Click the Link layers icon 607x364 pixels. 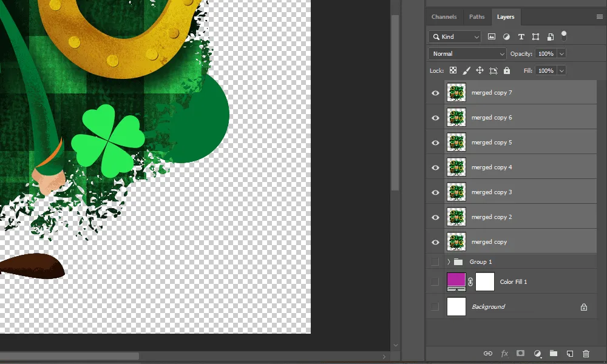(488, 353)
